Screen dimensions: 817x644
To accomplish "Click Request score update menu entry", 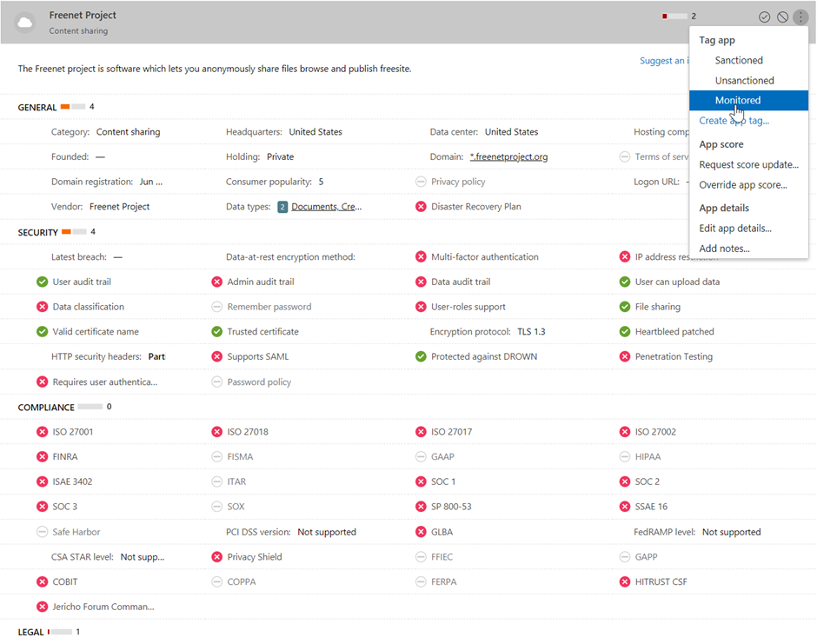I will tap(748, 165).
